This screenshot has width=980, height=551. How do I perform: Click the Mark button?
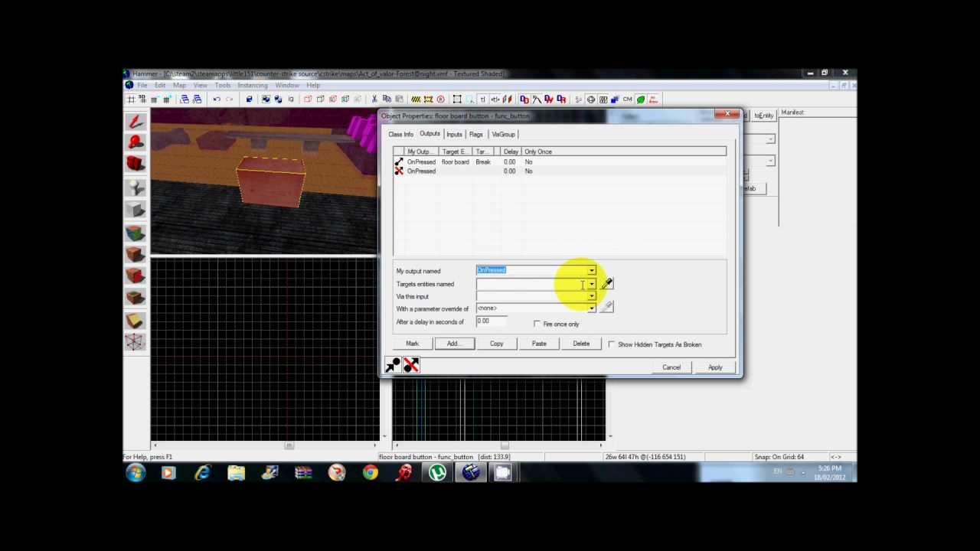point(413,344)
